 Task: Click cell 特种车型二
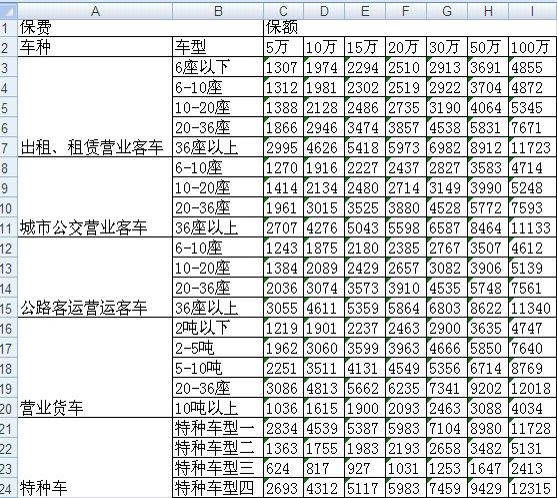[x=218, y=448]
